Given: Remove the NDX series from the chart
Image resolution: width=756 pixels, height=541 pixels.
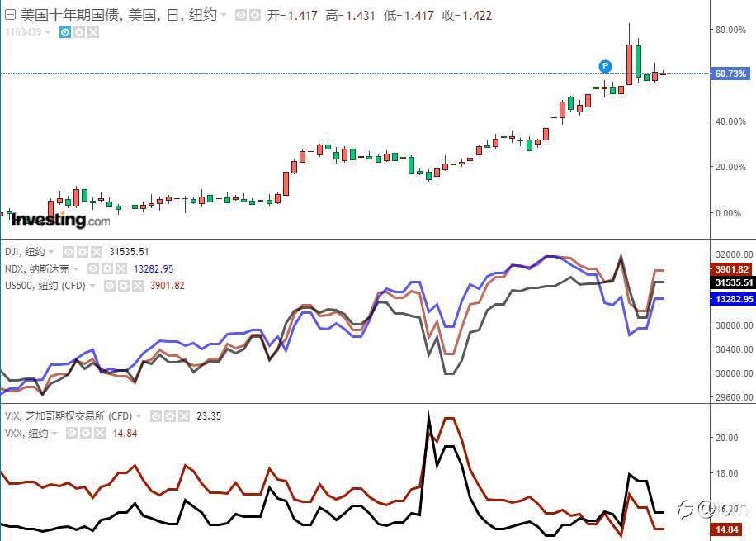Looking at the screenshot, I should pos(120,268).
